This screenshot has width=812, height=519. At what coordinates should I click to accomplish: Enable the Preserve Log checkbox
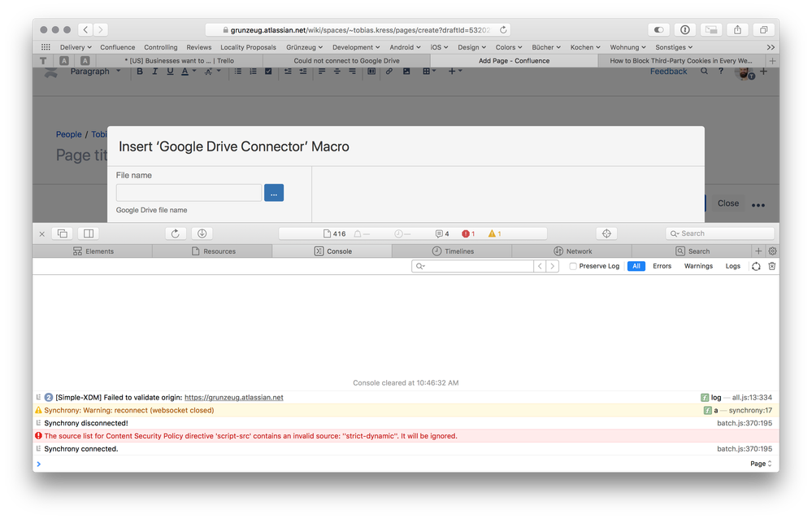tap(572, 266)
